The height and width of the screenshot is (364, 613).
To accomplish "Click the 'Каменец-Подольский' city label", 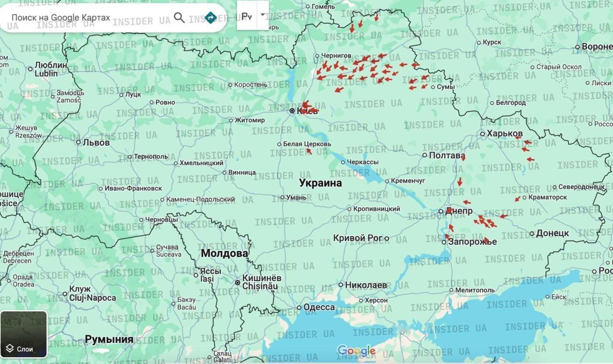I will 200,199.
